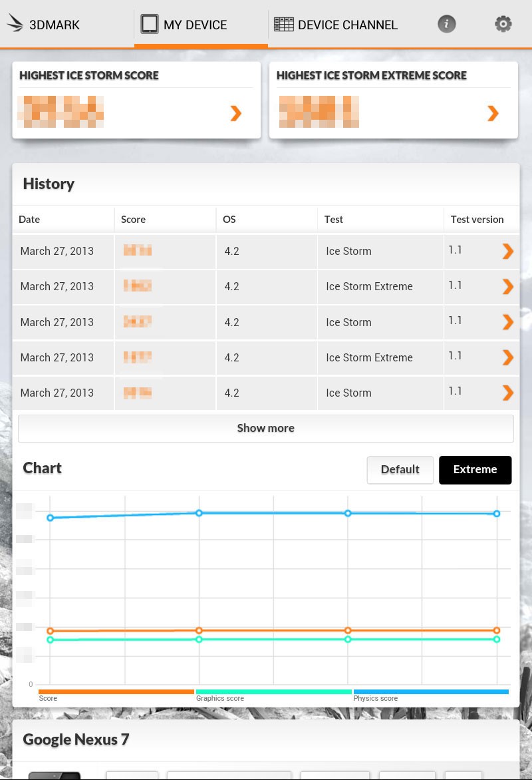This screenshot has height=780, width=532.
Task: Click the 3DMARK logo icon
Action: point(15,23)
